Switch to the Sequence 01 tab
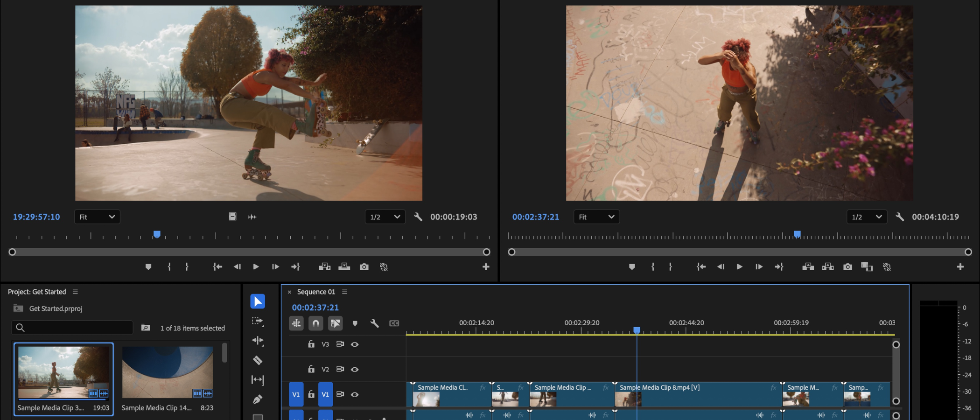Viewport: 980px width, 420px height. coord(315,292)
